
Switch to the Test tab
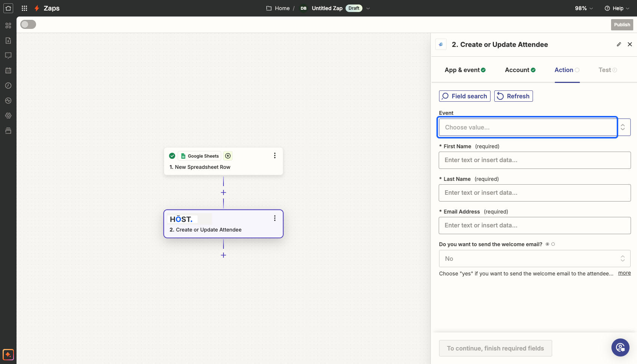coord(608,70)
